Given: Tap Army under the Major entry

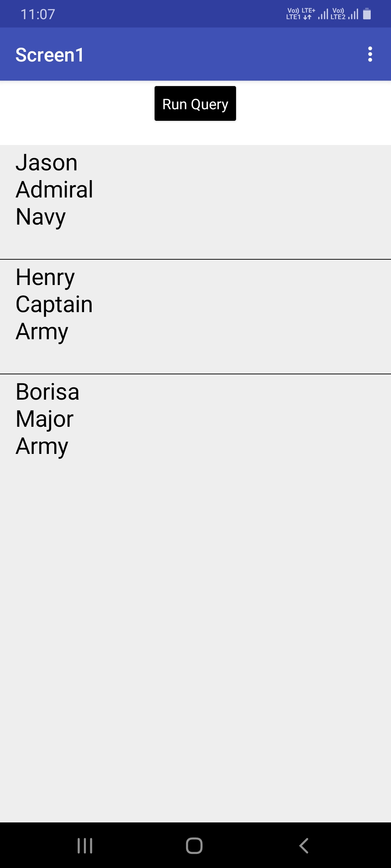Looking at the screenshot, I should (42, 446).
